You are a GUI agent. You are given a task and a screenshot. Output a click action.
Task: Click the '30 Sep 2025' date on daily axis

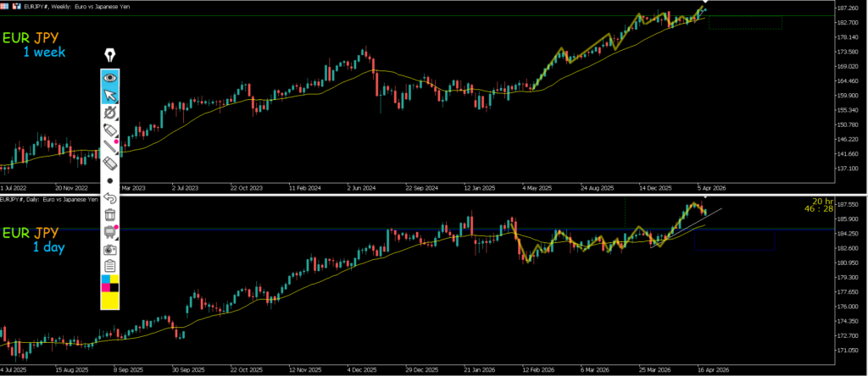[187, 370]
